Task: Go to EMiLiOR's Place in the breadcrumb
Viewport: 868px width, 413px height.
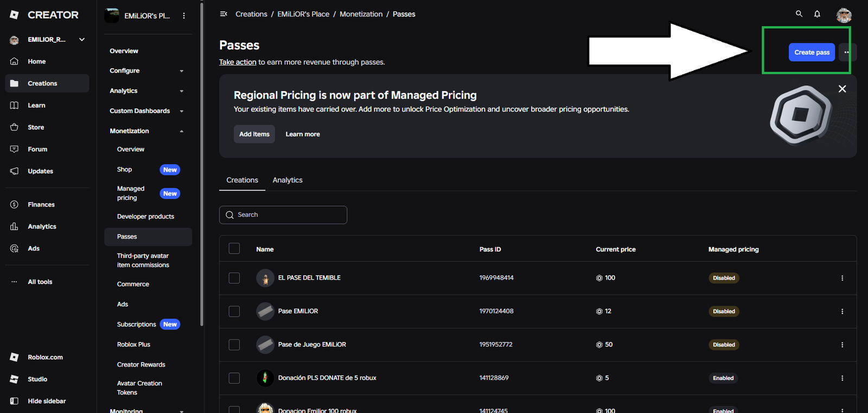Action: click(303, 14)
